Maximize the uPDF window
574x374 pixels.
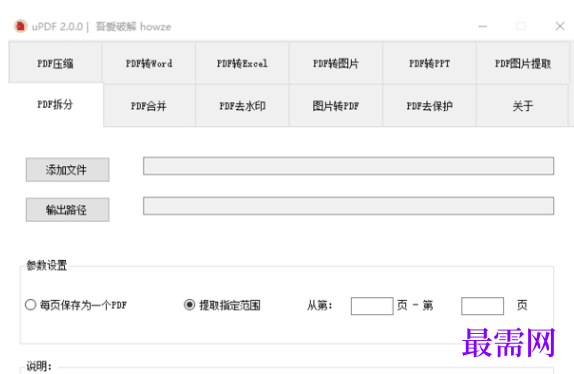pos(521,26)
